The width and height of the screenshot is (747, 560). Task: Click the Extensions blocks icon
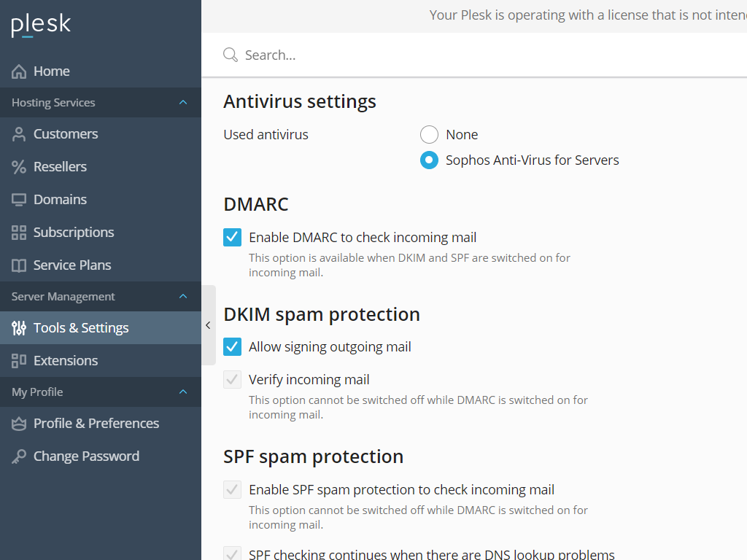coord(19,361)
